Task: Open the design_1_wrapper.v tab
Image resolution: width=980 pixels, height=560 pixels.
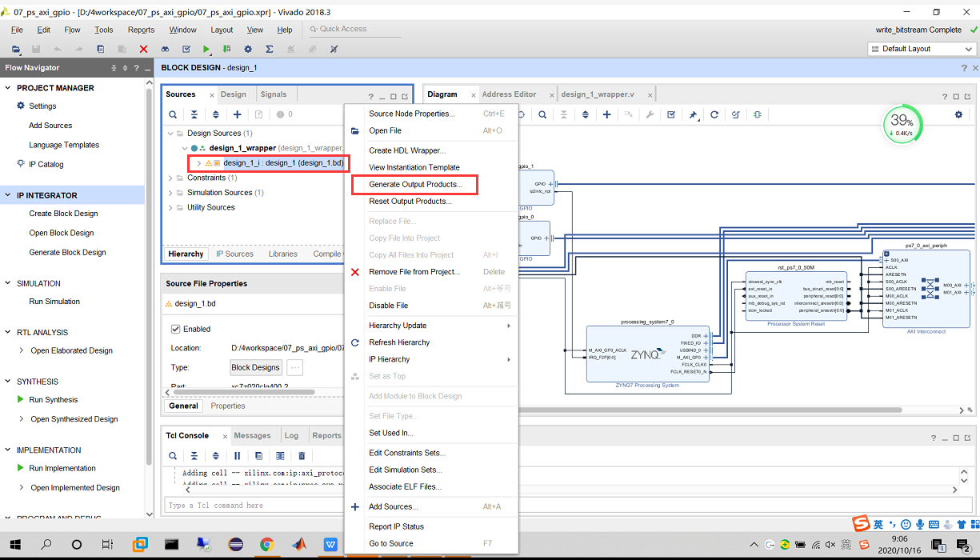Action: point(598,94)
